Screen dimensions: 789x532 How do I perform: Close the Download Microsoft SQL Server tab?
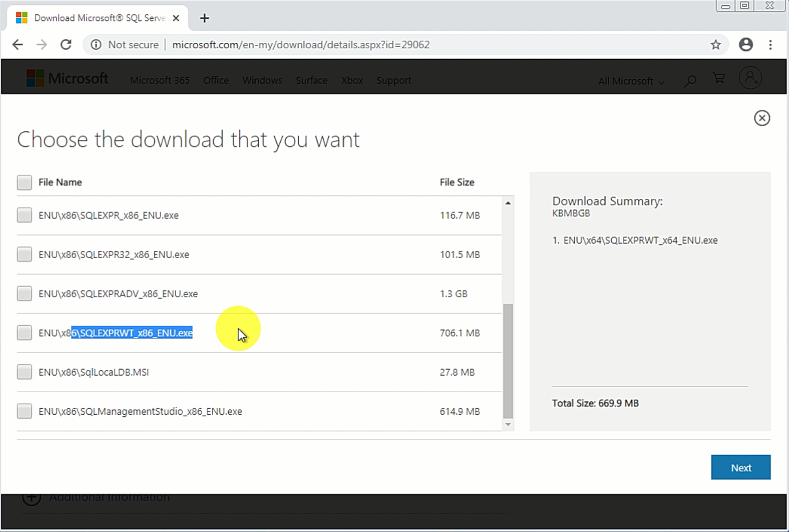coord(176,18)
